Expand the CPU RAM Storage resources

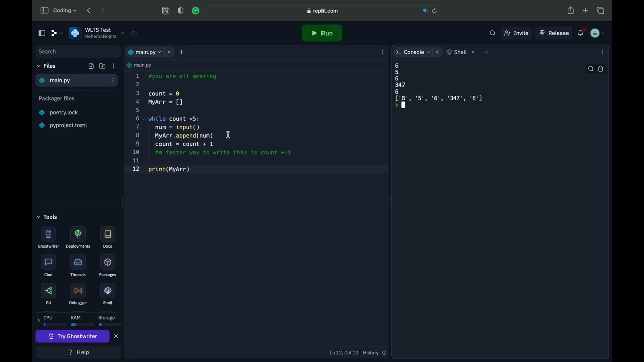[38, 320]
